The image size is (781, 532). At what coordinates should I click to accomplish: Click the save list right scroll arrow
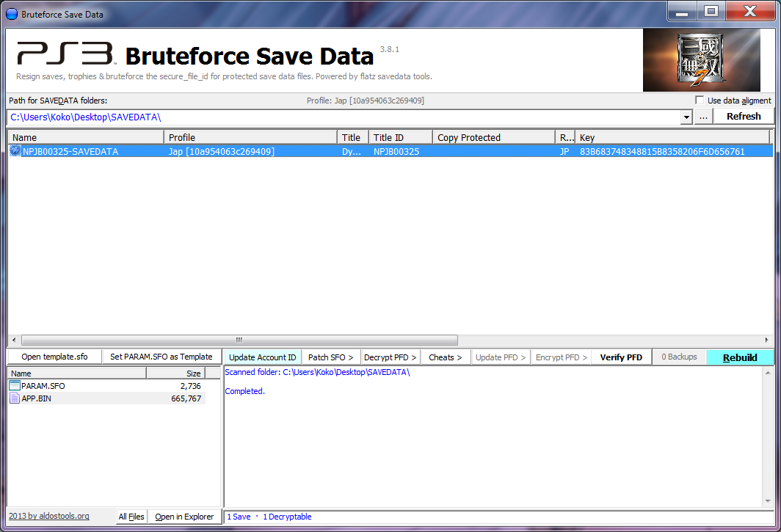pyautogui.click(x=766, y=340)
